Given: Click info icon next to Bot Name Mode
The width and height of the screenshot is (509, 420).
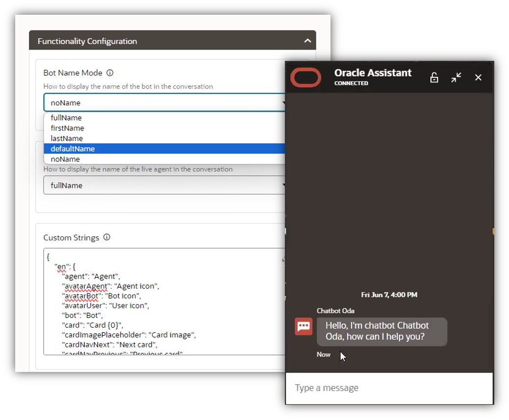Looking at the screenshot, I should [x=110, y=73].
